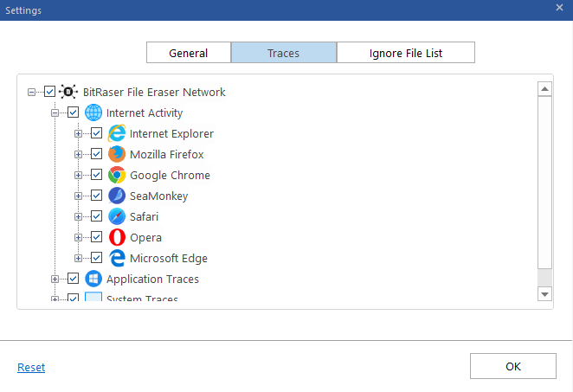Click the Application Traces Windows icon

click(93, 279)
